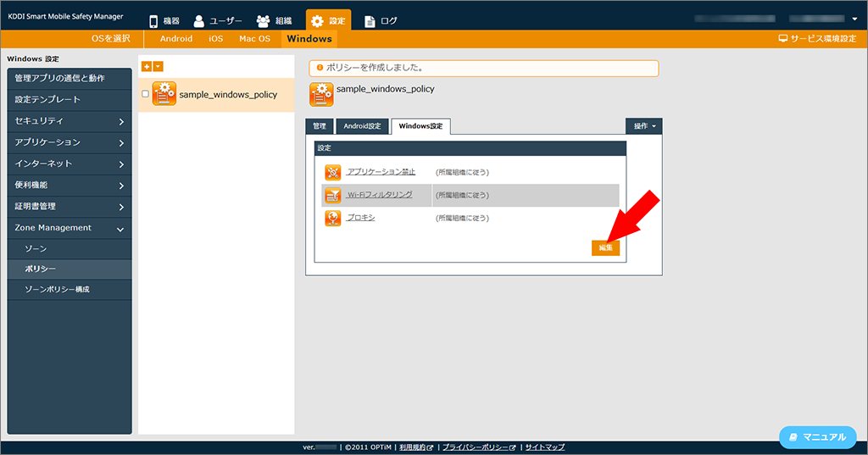Open the 組織 organization group icon
The width and height of the screenshot is (868, 455).
pos(263,21)
